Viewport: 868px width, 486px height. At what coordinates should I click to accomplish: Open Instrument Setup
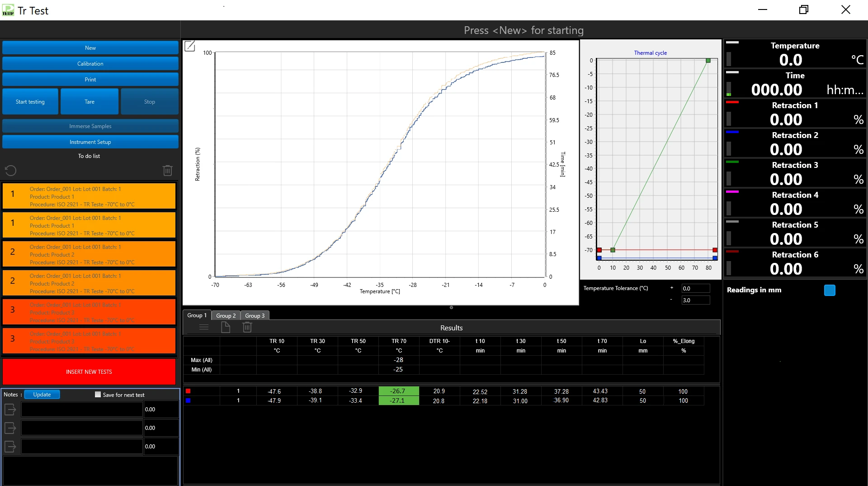(x=90, y=142)
